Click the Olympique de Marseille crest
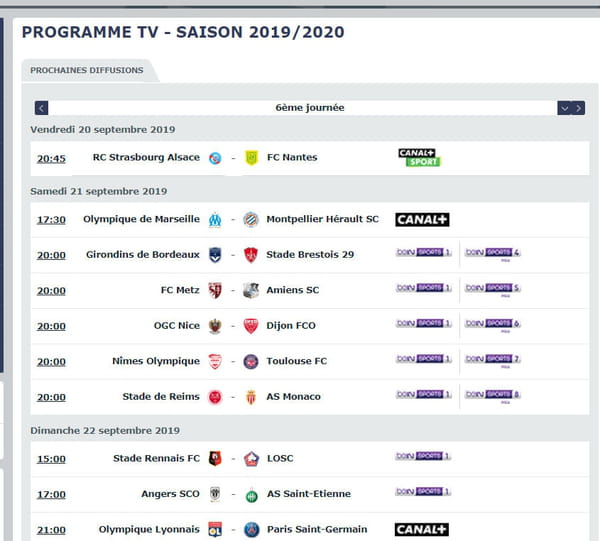The image size is (600, 541). (215, 220)
